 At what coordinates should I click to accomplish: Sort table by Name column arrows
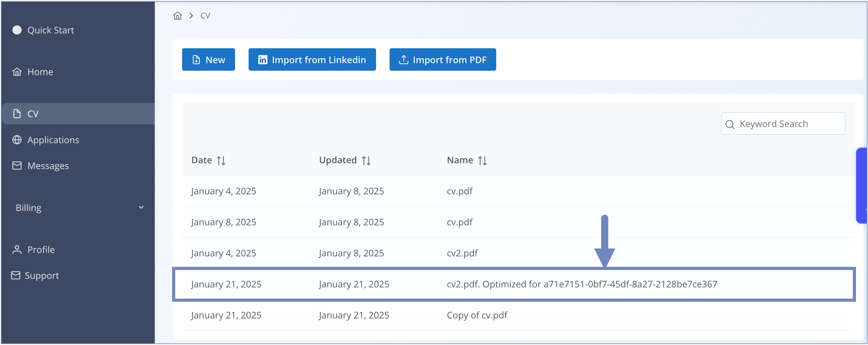482,160
